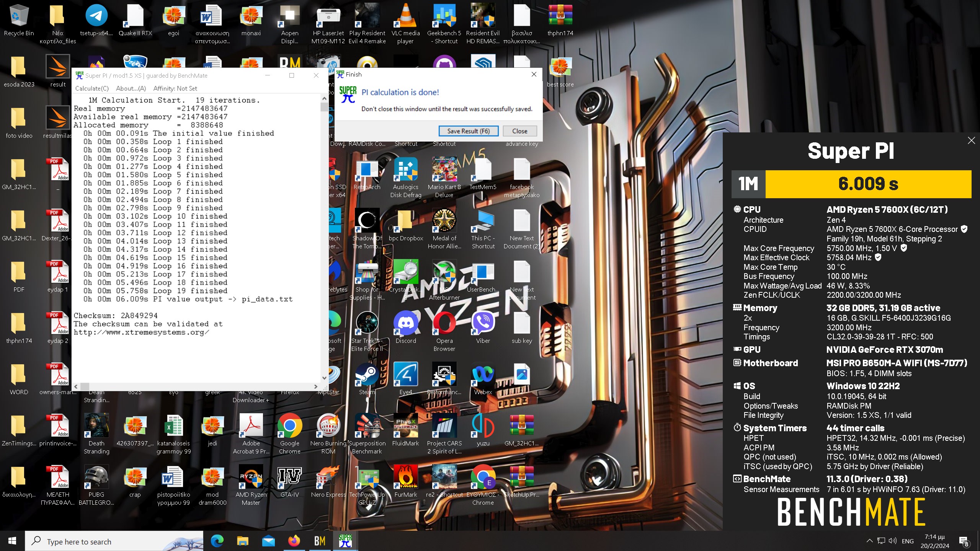Screen dimensions: 980x551
Task: Select GTA-IV desktop icon
Action: tap(289, 482)
